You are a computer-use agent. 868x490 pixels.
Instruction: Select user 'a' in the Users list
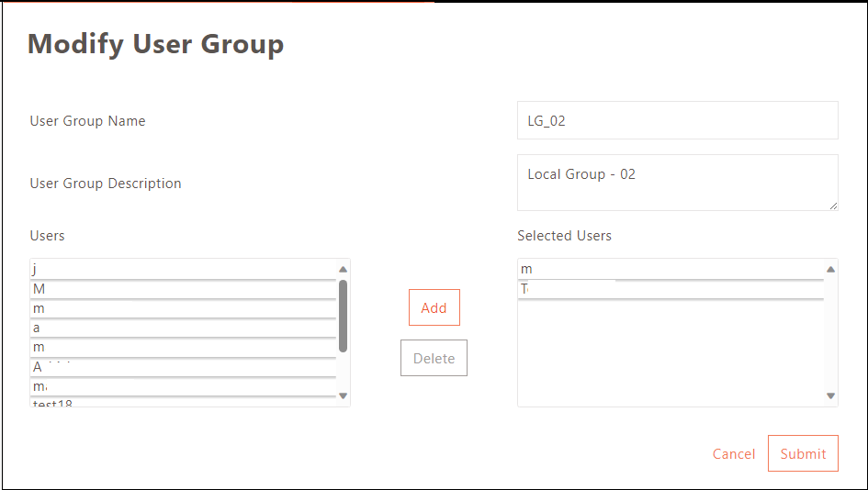coord(184,328)
